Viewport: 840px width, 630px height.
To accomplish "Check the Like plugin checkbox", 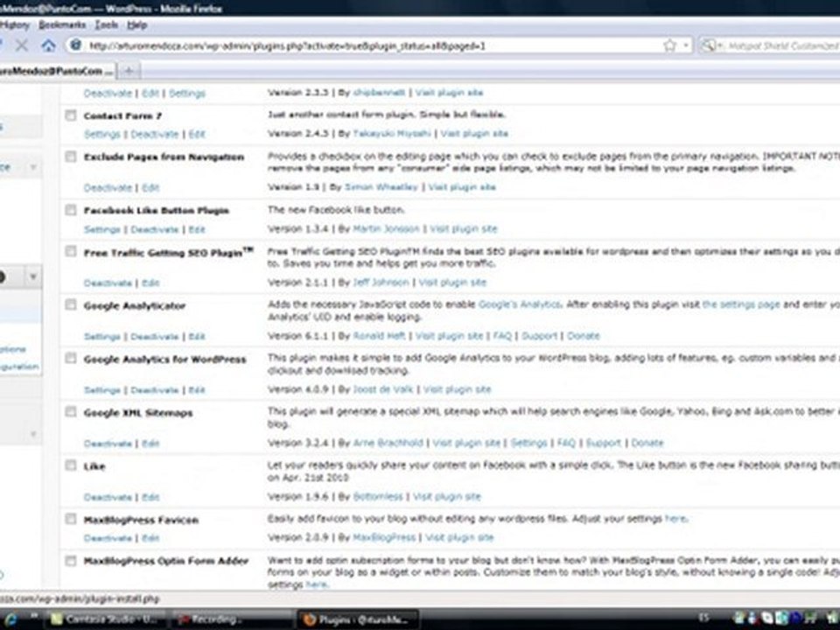I will pyautogui.click(x=71, y=465).
